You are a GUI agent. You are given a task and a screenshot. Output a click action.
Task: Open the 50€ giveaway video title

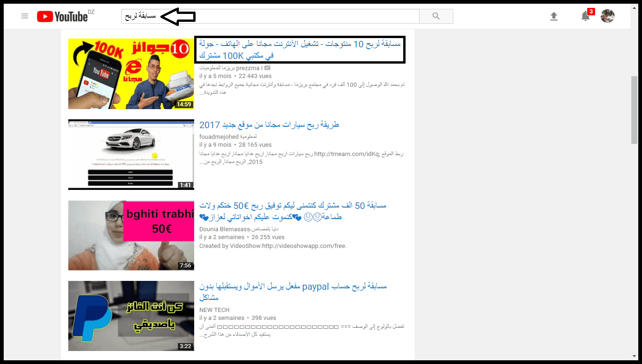293,211
